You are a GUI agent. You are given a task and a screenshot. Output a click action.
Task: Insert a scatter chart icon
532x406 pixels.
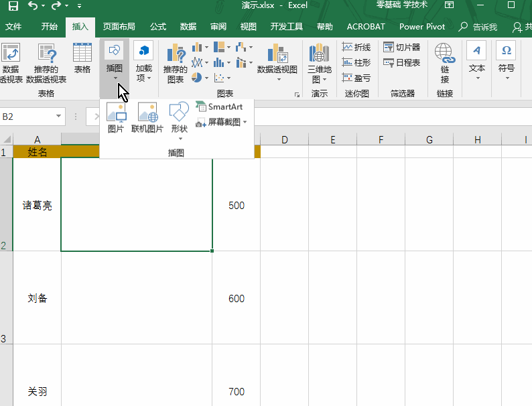tap(219, 78)
